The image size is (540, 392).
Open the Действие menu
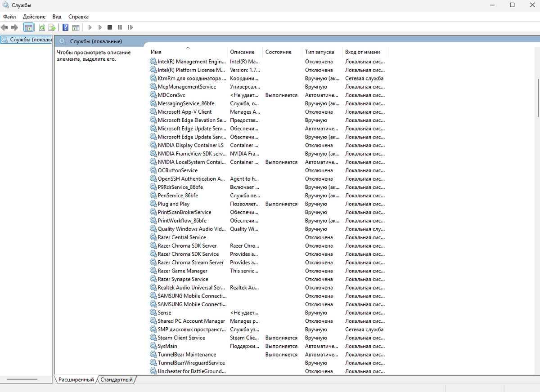pos(34,17)
